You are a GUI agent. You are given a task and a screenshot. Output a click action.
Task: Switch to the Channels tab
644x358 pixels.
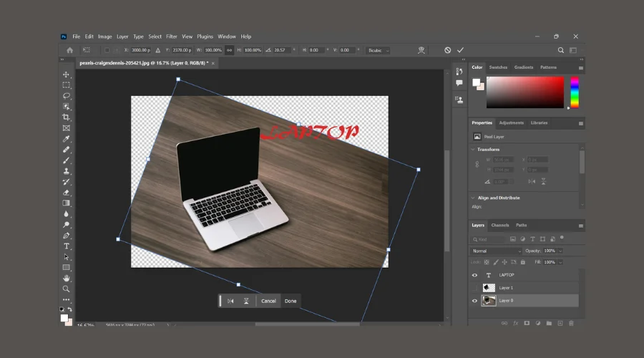click(500, 226)
